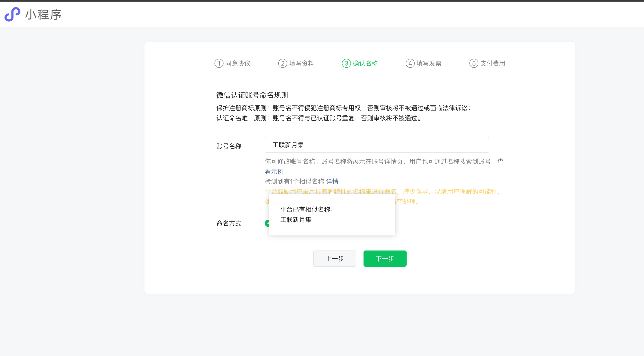Go to the 同意协议 step label

pyautogui.click(x=238, y=63)
